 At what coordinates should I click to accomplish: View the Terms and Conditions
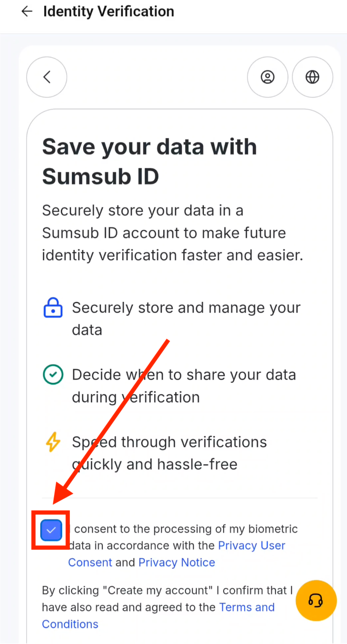pos(247,607)
